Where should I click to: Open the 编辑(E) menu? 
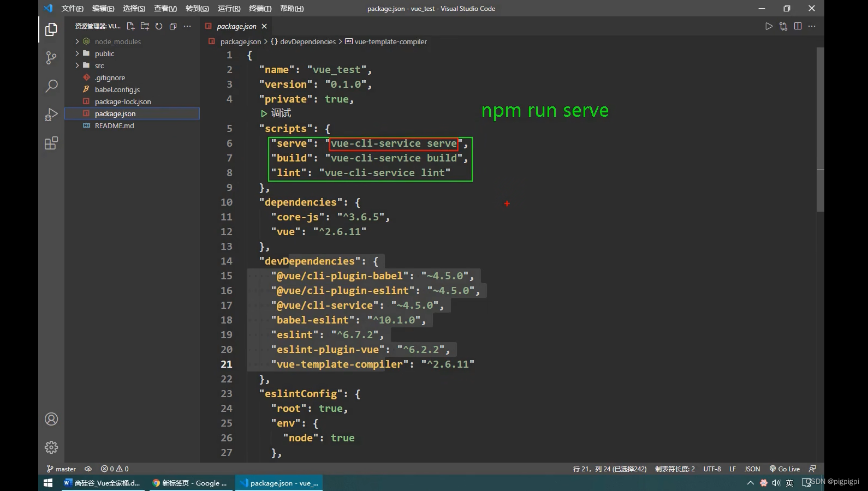click(x=103, y=8)
